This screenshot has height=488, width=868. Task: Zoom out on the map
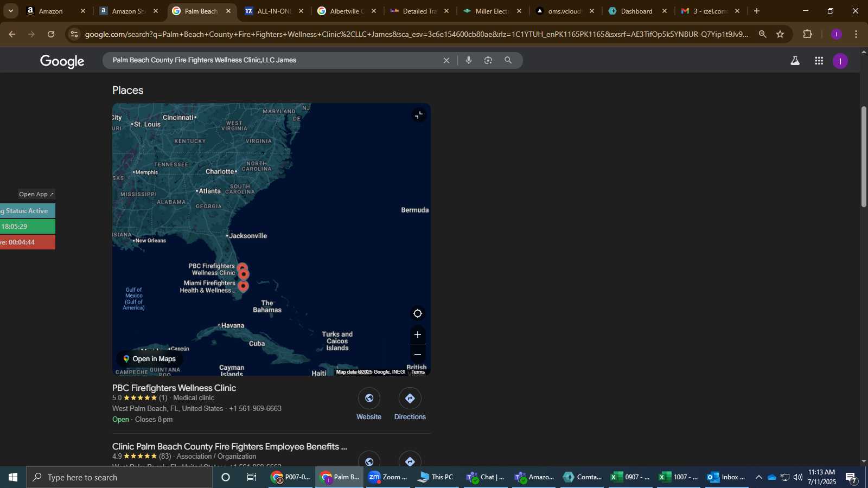tap(418, 355)
